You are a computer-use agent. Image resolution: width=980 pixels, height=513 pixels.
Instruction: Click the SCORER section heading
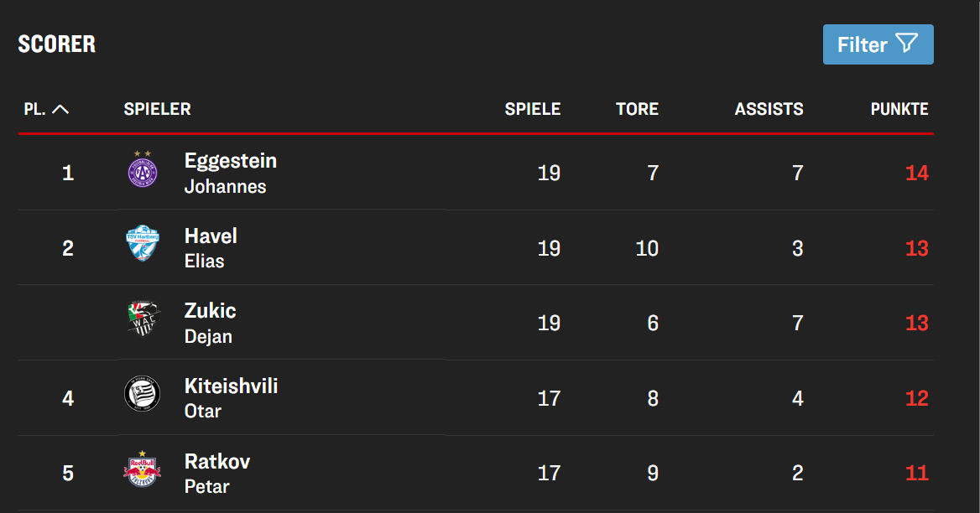tap(57, 44)
